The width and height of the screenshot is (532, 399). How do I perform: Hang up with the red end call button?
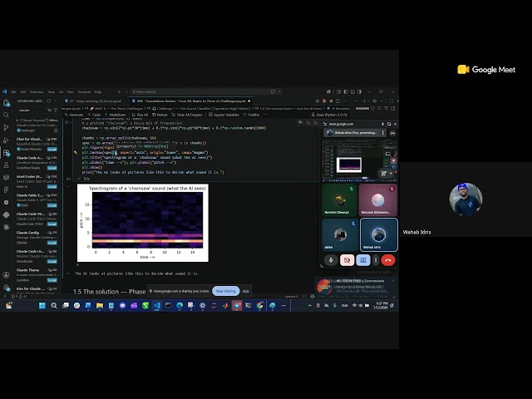click(388, 260)
